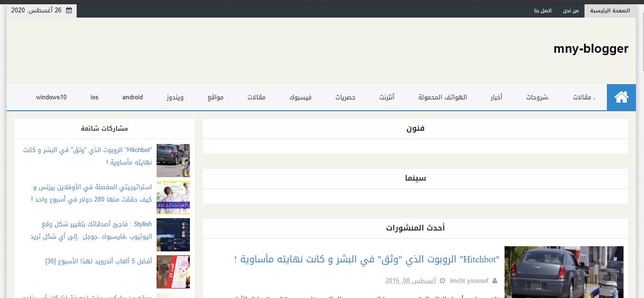This screenshot has width=644, height=298.
Task: Open the اتصل بنا page
Action: [543, 10]
